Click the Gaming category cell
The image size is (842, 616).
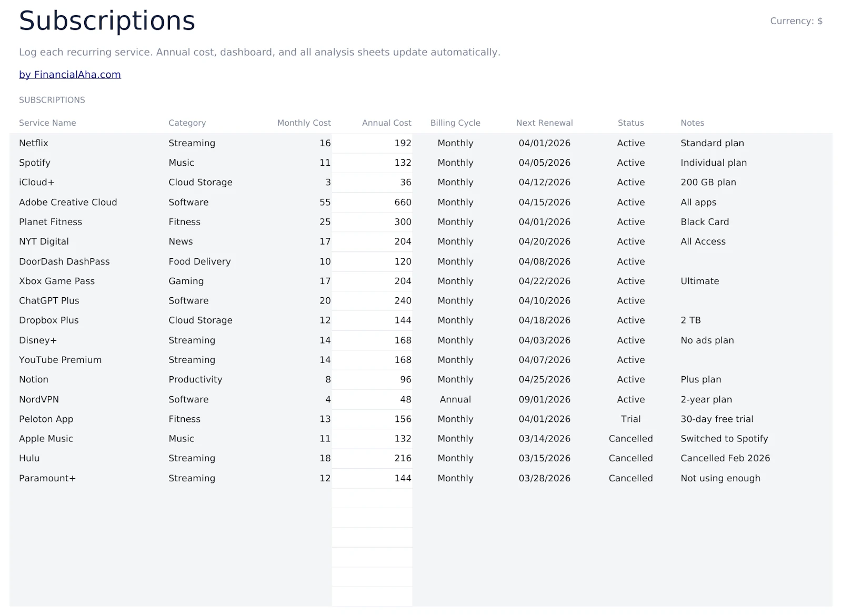tap(186, 281)
